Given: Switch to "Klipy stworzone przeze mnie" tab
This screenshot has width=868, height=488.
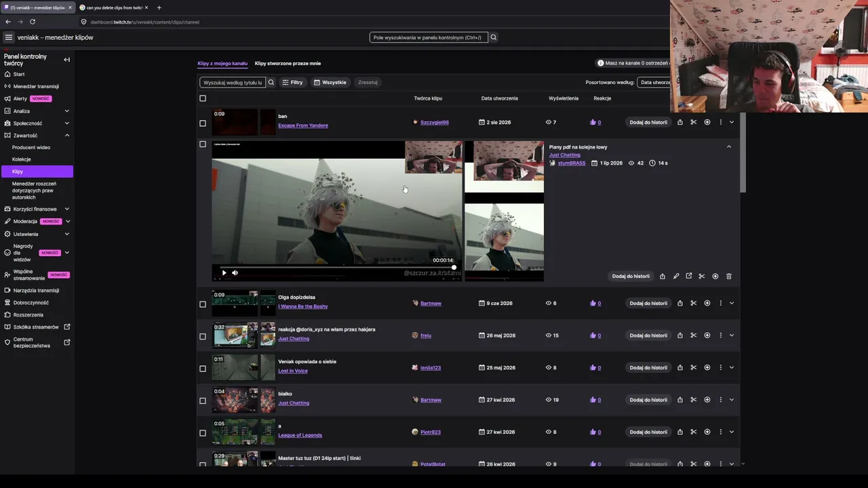Looking at the screenshot, I should (288, 64).
